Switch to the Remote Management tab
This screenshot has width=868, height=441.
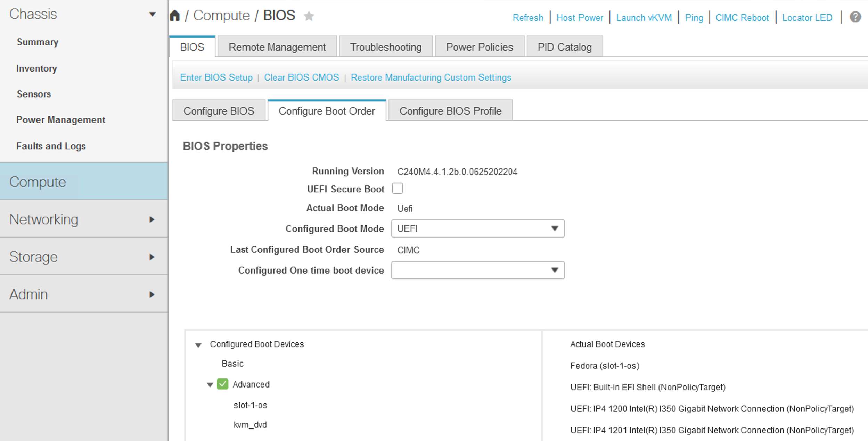[277, 47]
